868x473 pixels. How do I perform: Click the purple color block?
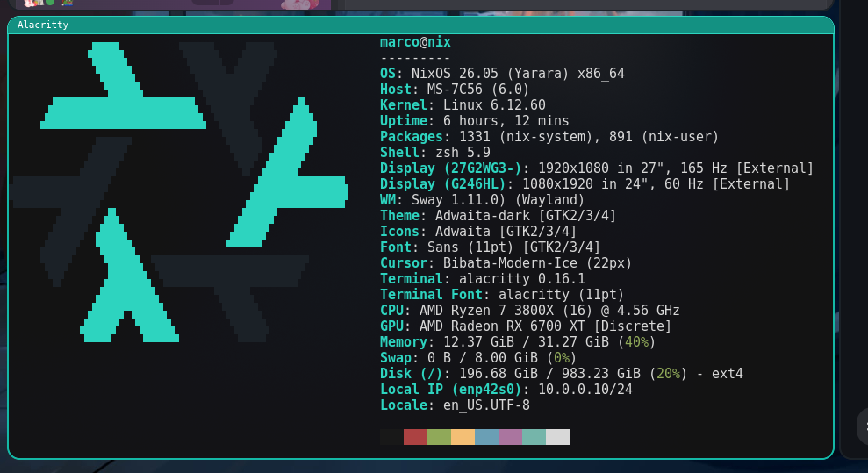coord(510,437)
